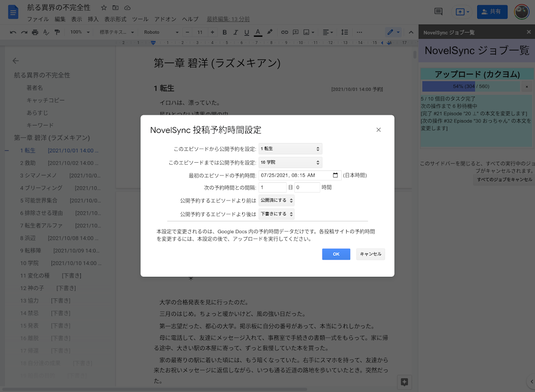Open the text color picker
The height and width of the screenshot is (392, 535).
coord(258,32)
